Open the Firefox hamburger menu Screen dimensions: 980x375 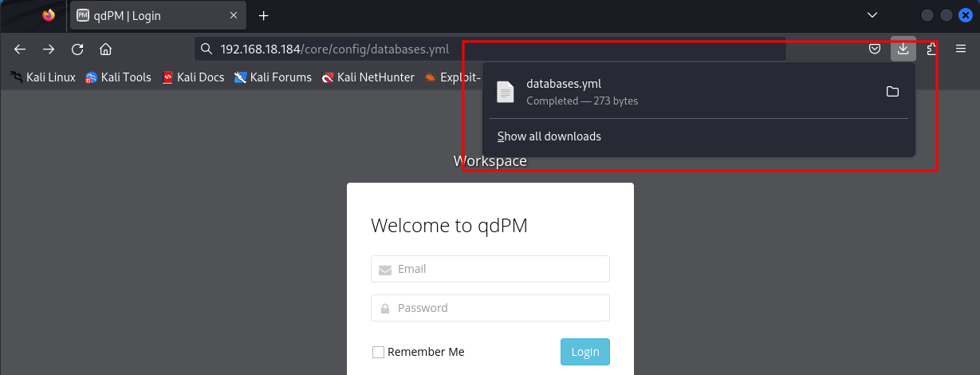(961, 49)
